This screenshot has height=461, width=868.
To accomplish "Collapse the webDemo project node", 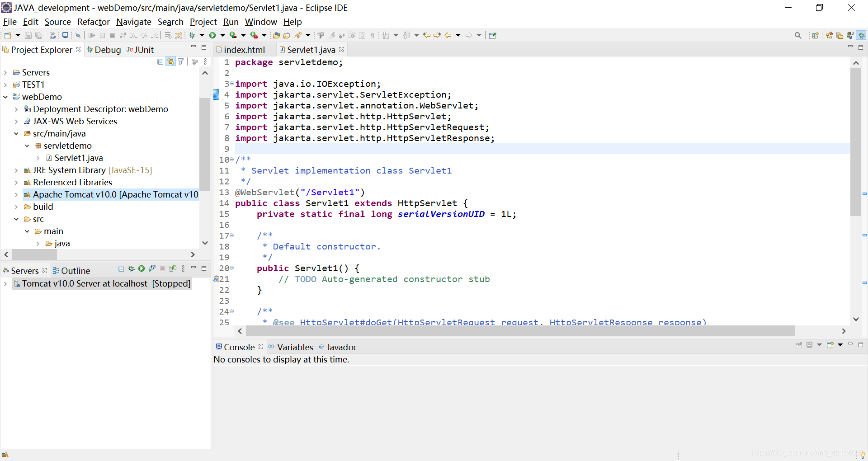I will point(5,97).
